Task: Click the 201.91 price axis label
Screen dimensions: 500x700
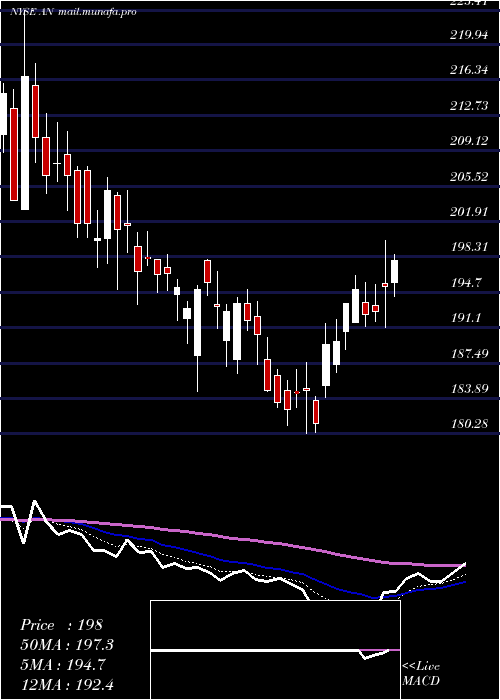Action: [x=469, y=212]
